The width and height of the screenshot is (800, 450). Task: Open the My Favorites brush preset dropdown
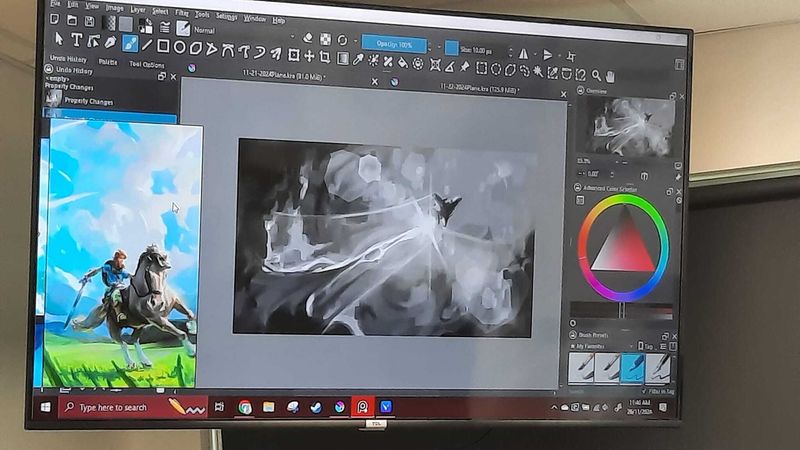(x=598, y=345)
